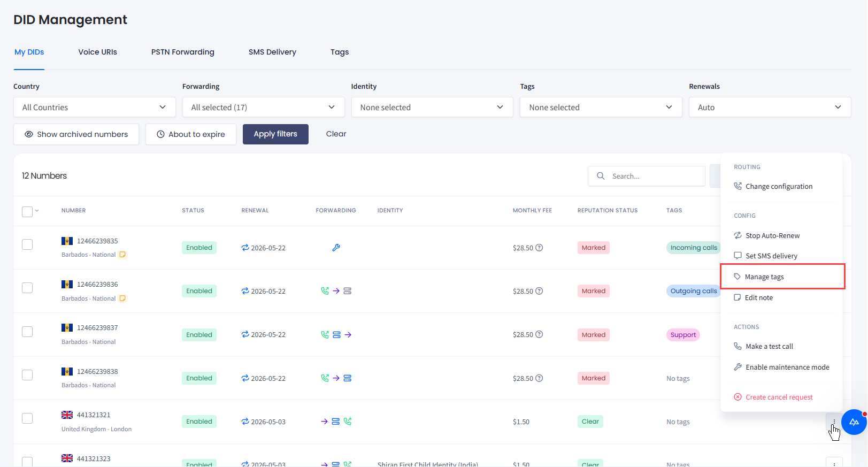Screen dimensions: 868x467
Task: Open the Renewals Auto dropdown
Action: (770, 107)
